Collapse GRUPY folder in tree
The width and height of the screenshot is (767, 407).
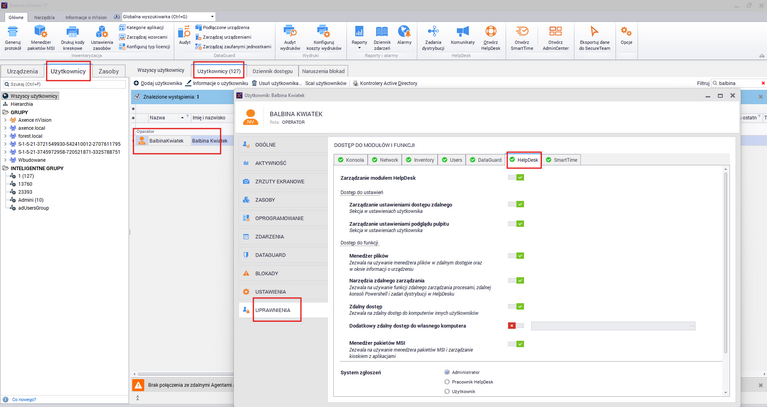6,112
